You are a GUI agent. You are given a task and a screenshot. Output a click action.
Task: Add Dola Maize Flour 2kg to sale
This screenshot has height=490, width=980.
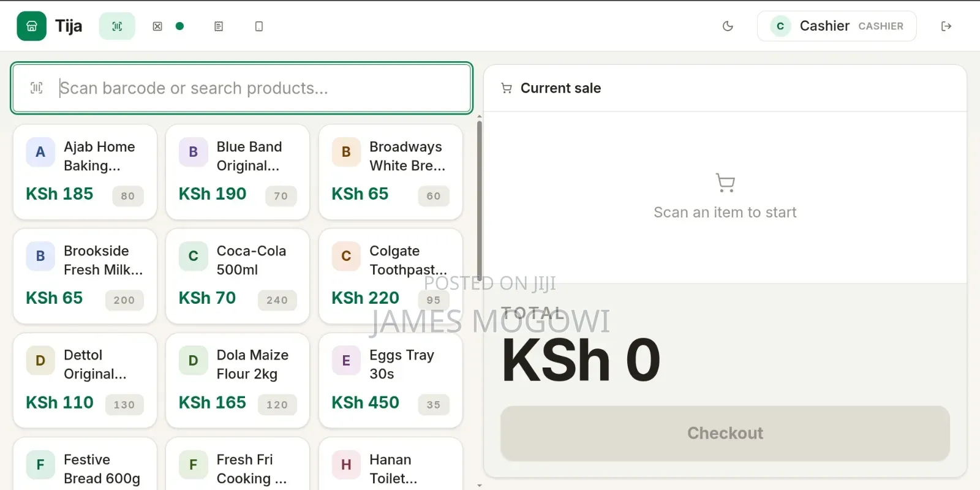tap(238, 380)
